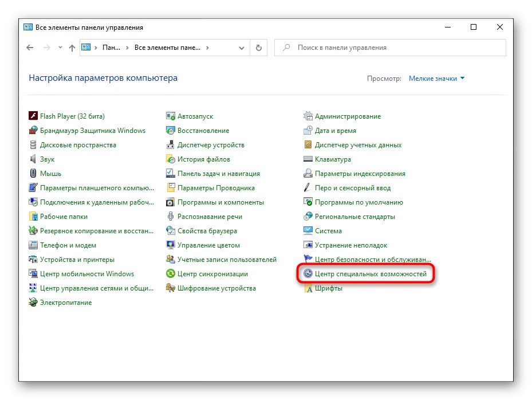Click the Брандмауэр Защитника Windows icon

point(33,131)
